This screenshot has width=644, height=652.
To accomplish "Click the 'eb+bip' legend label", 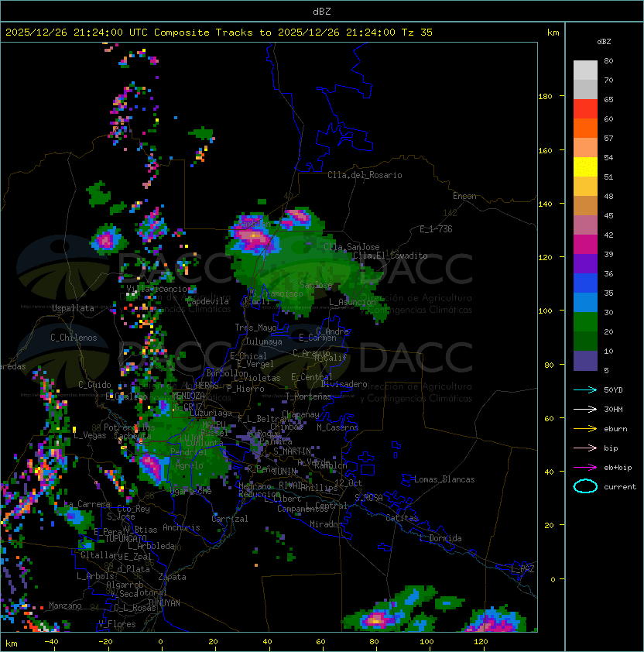I will click(x=618, y=468).
